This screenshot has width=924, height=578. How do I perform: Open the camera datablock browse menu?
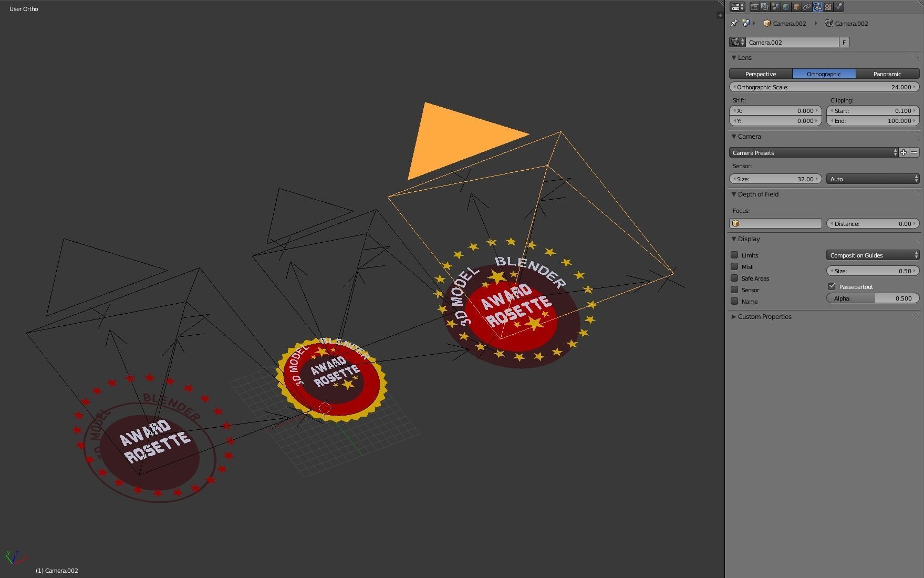tap(738, 42)
